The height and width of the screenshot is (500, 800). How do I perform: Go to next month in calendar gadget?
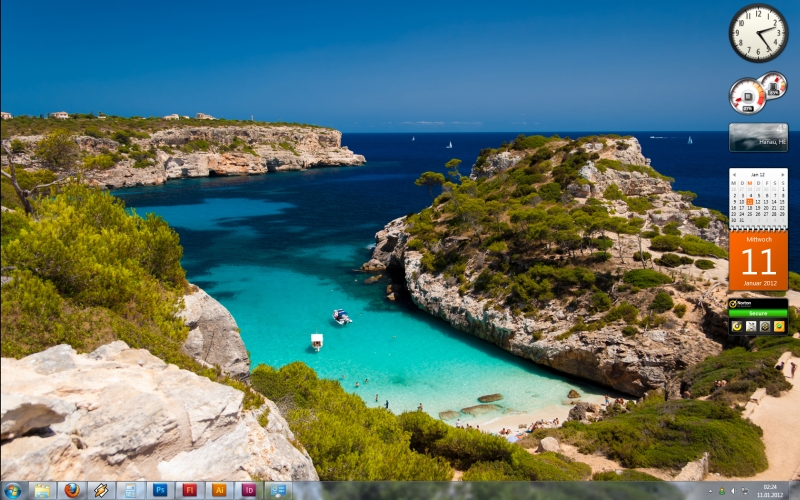tap(782, 174)
